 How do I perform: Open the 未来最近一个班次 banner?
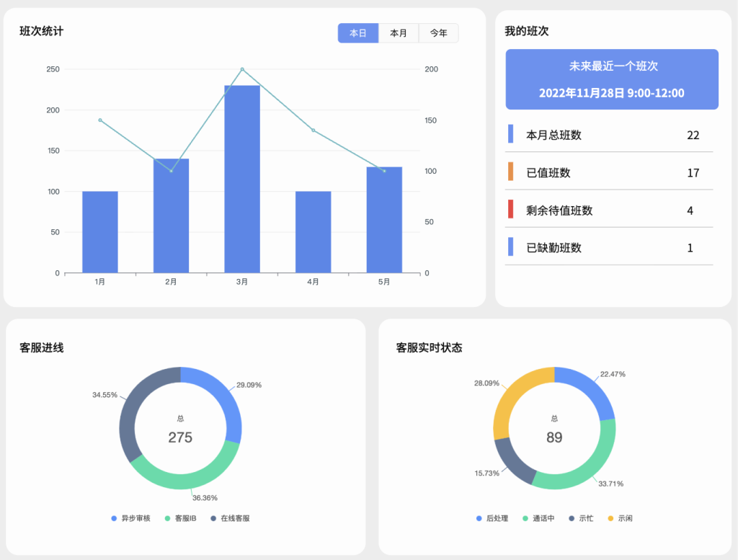click(x=612, y=79)
